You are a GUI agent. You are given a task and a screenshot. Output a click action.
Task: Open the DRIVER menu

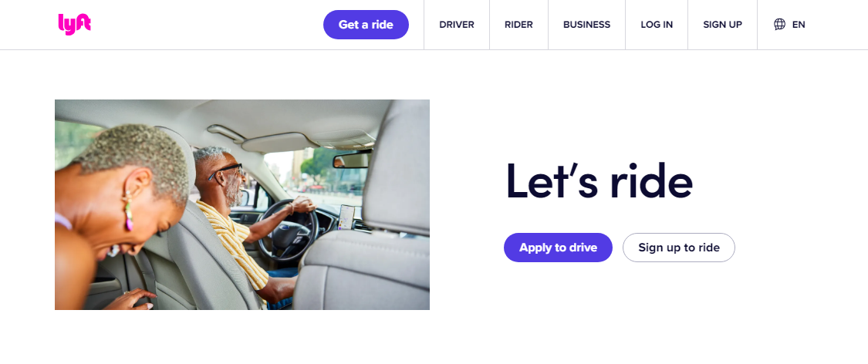click(x=457, y=25)
